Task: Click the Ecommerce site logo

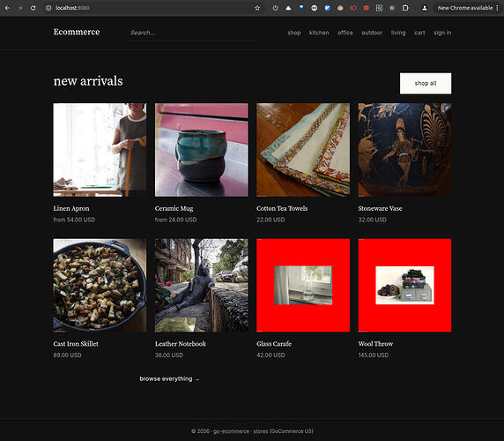Action: 77,32
